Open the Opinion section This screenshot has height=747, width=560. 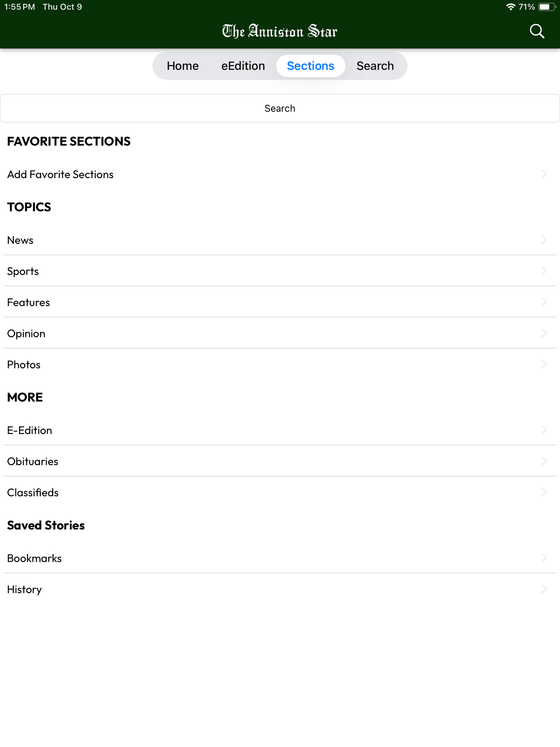[280, 333]
